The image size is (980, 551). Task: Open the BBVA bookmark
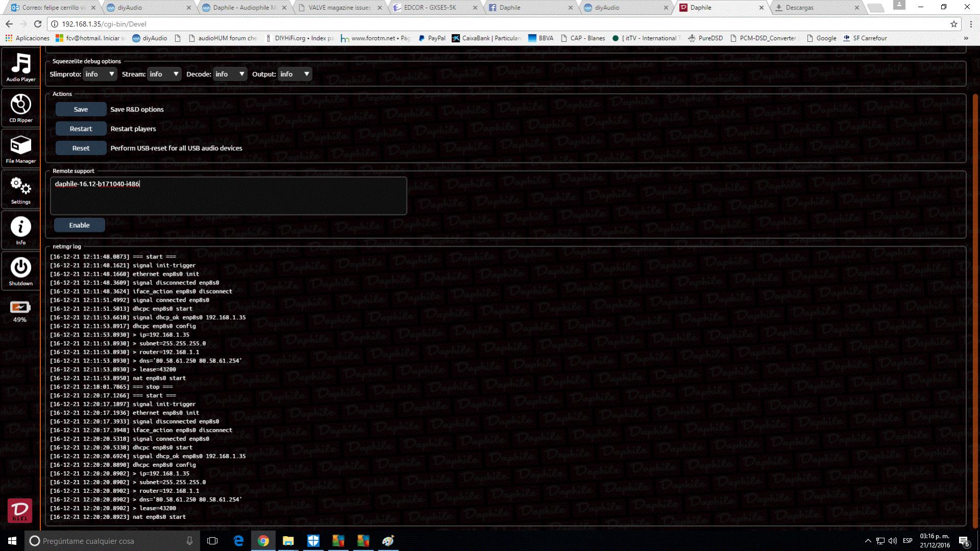[x=540, y=38]
